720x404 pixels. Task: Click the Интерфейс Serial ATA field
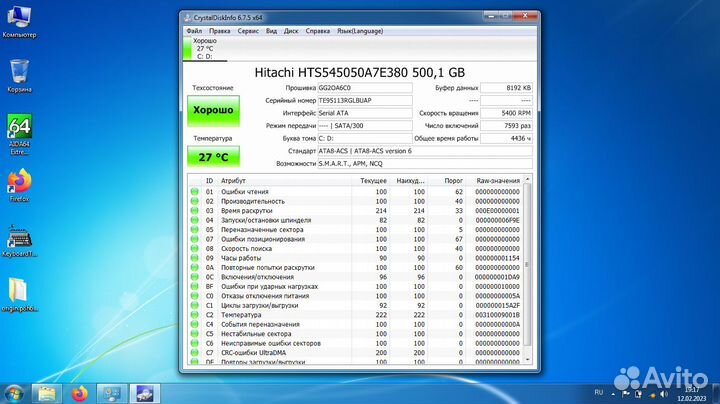365,113
